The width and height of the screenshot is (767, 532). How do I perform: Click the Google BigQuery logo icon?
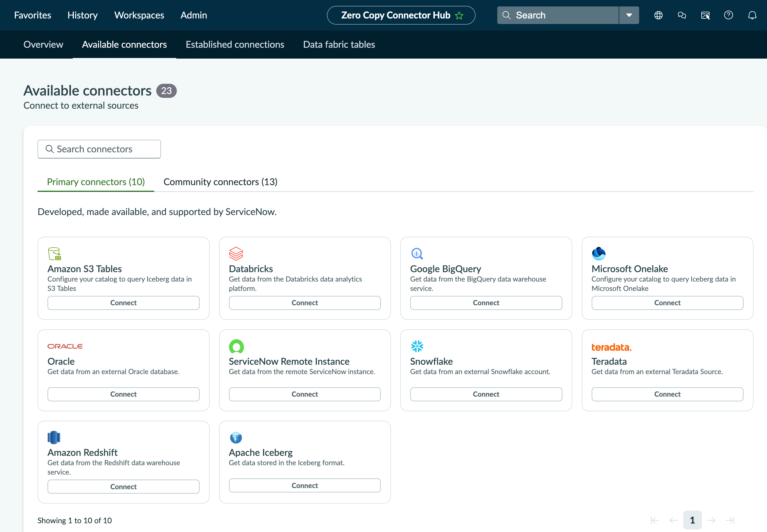coord(417,254)
